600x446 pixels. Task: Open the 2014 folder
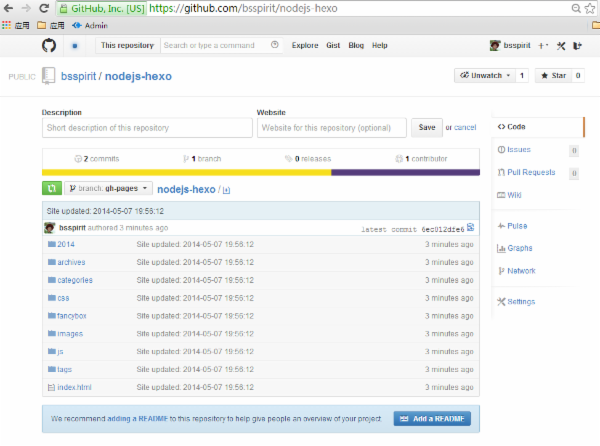coord(66,244)
